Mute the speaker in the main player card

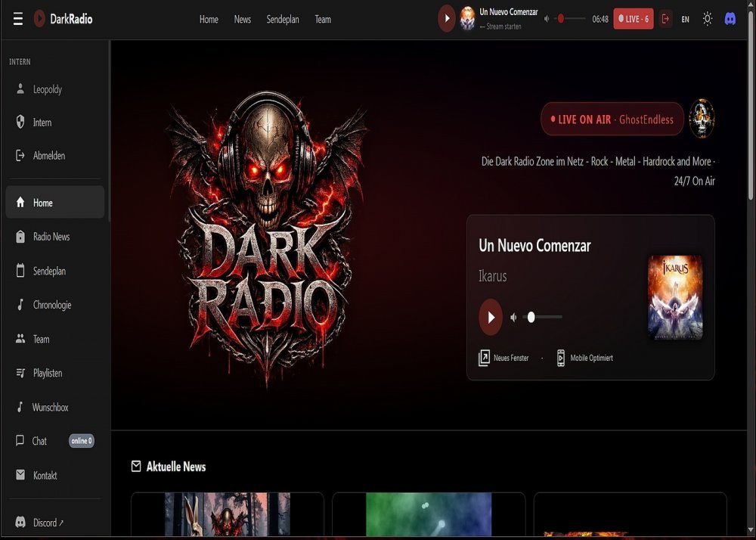click(514, 318)
